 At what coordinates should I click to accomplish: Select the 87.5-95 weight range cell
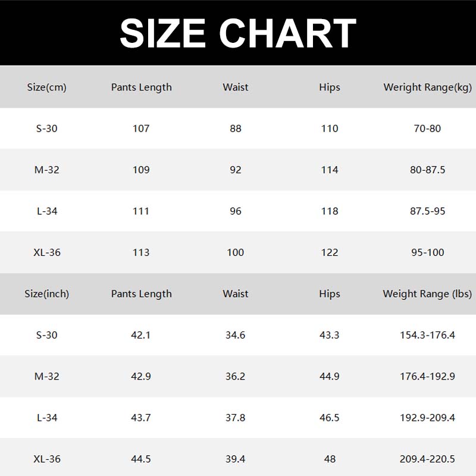[x=427, y=211]
